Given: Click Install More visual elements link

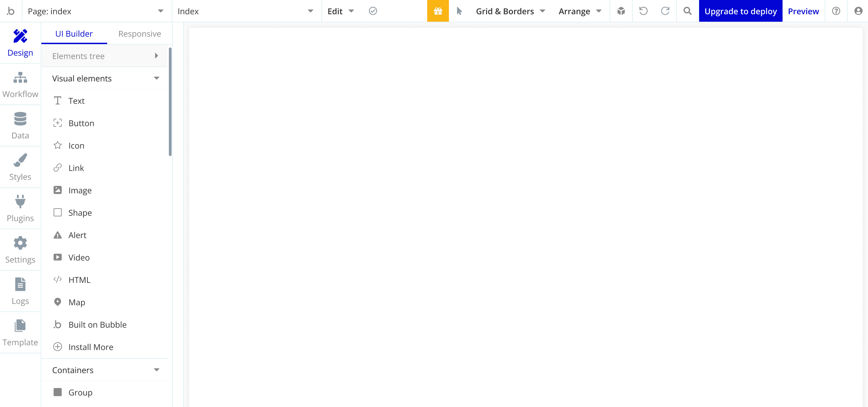Looking at the screenshot, I should click(x=90, y=347).
